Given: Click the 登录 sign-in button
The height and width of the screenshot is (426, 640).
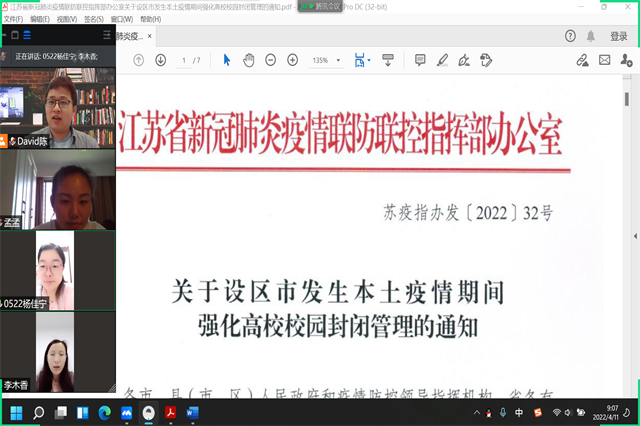Looking at the screenshot, I should 619,36.
